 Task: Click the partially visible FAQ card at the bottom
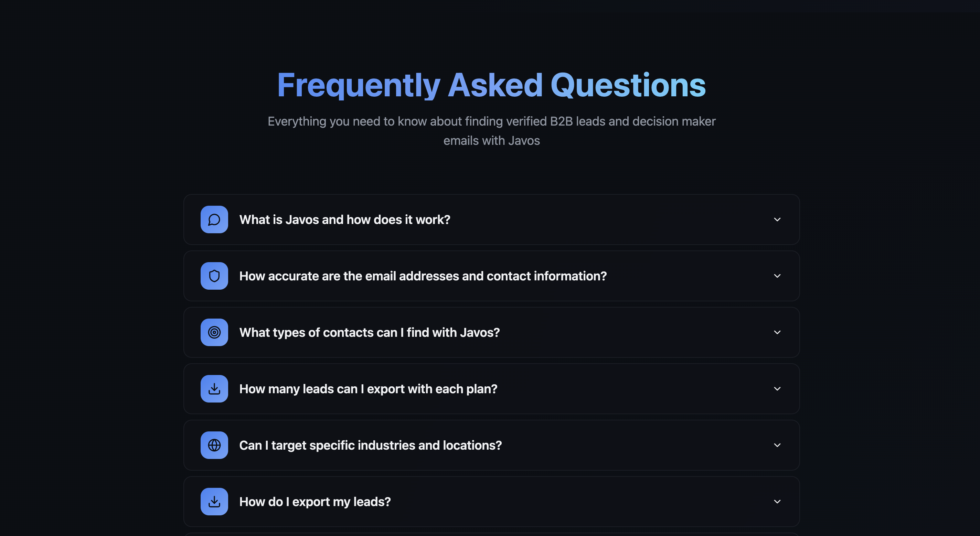pyautogui.click(x=491, y=534)
